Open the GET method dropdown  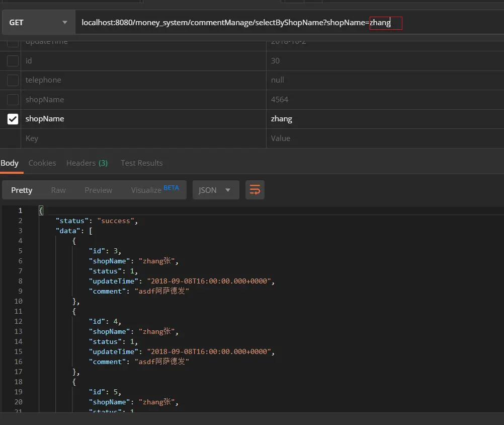point(39,22)
